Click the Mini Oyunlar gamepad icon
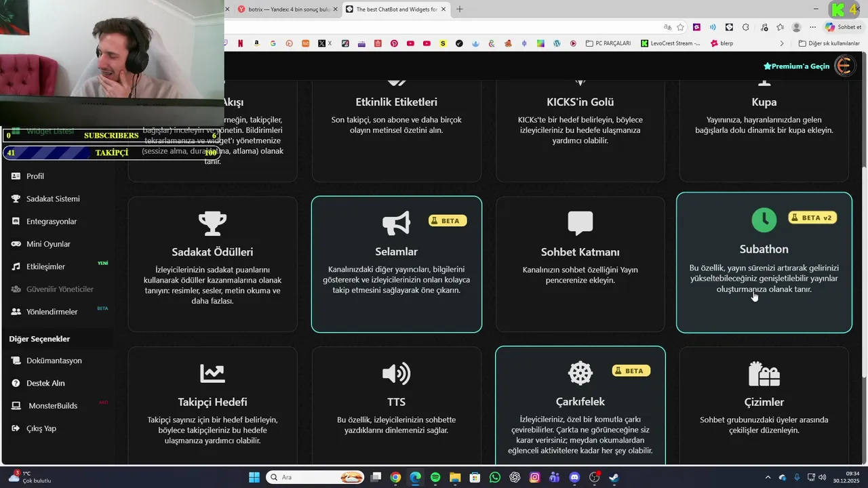Viewport: 868px width, 488px height. 16,244
